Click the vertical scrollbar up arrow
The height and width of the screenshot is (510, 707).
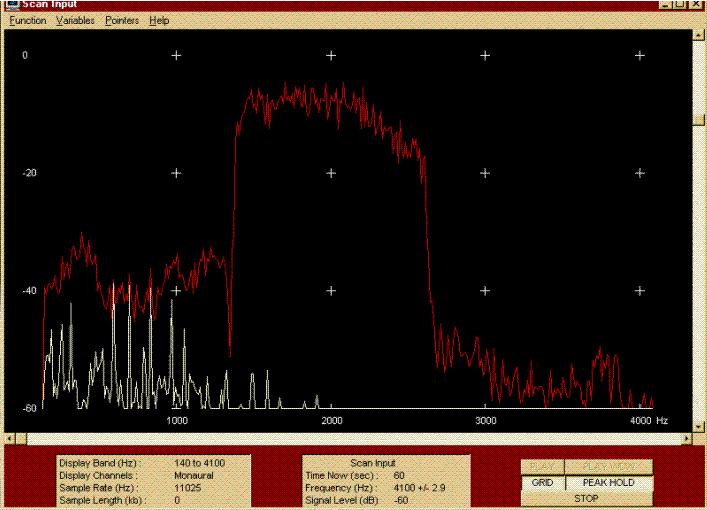[699, 35]
